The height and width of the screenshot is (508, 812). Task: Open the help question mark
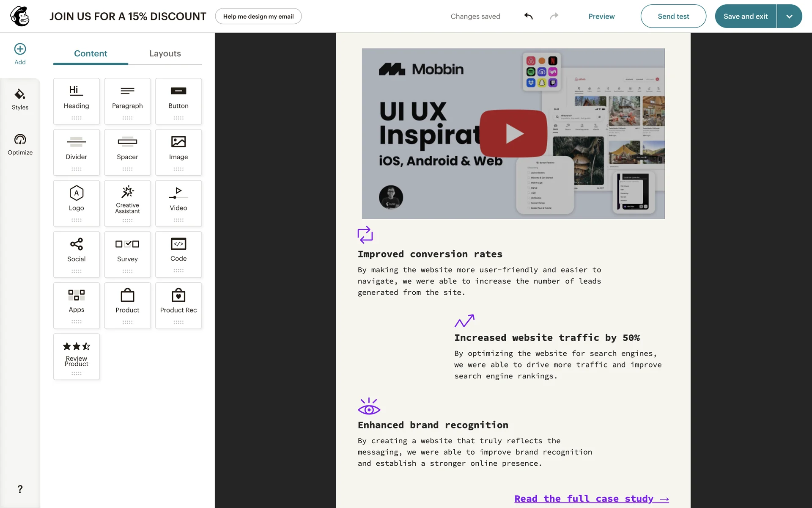click(20, 489)
